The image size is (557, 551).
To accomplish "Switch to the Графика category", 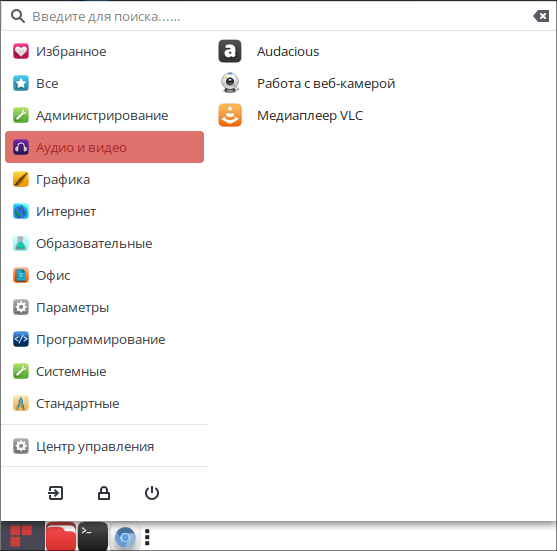I will pos(104,179).
